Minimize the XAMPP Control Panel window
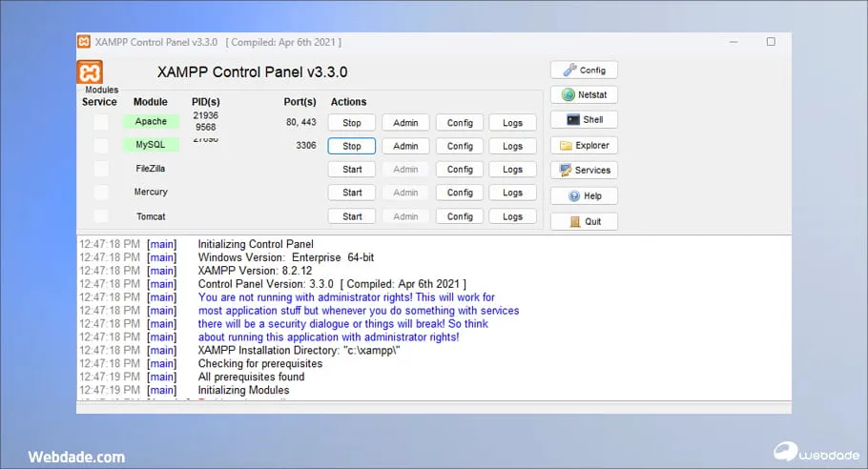868x469 pixels. coord(734,42)
